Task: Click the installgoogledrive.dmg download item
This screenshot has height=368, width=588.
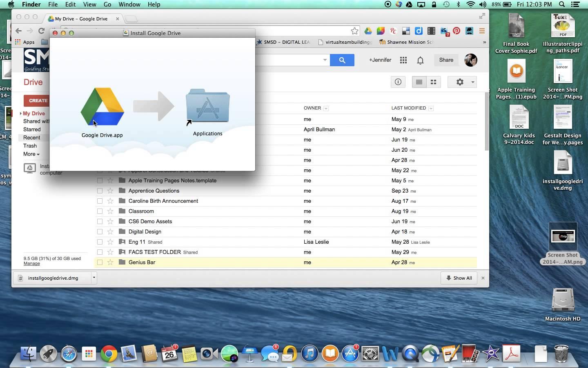Action: click(x=53, y=278)
